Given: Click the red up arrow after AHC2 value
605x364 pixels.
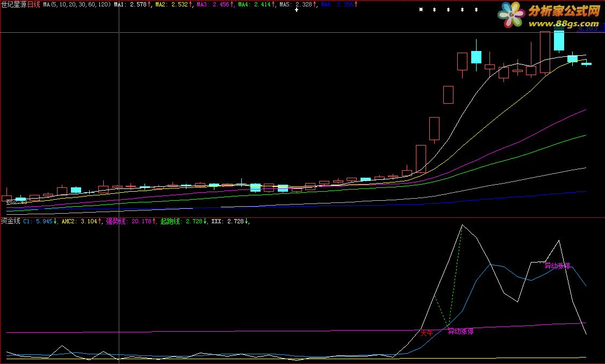Looking at the screenshot, I should pyautogui.click(x=99, y=221).
